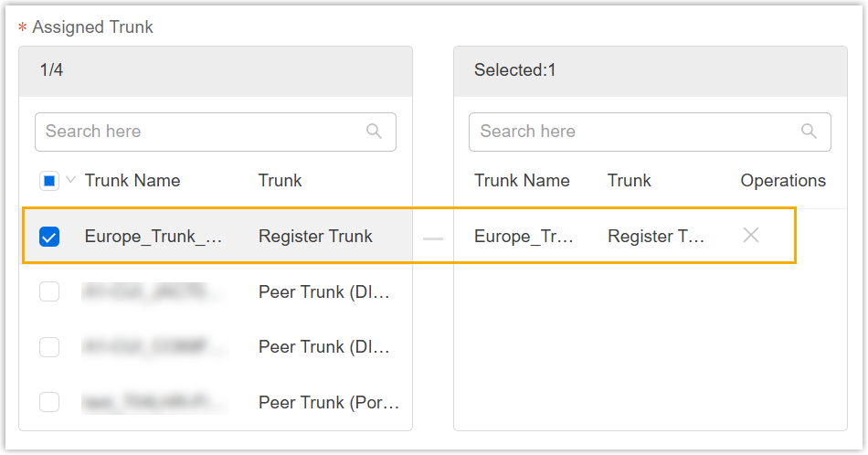Click the Register T... cell in the Selected list
The image size is (868, 455).
(x=656, y=237)
